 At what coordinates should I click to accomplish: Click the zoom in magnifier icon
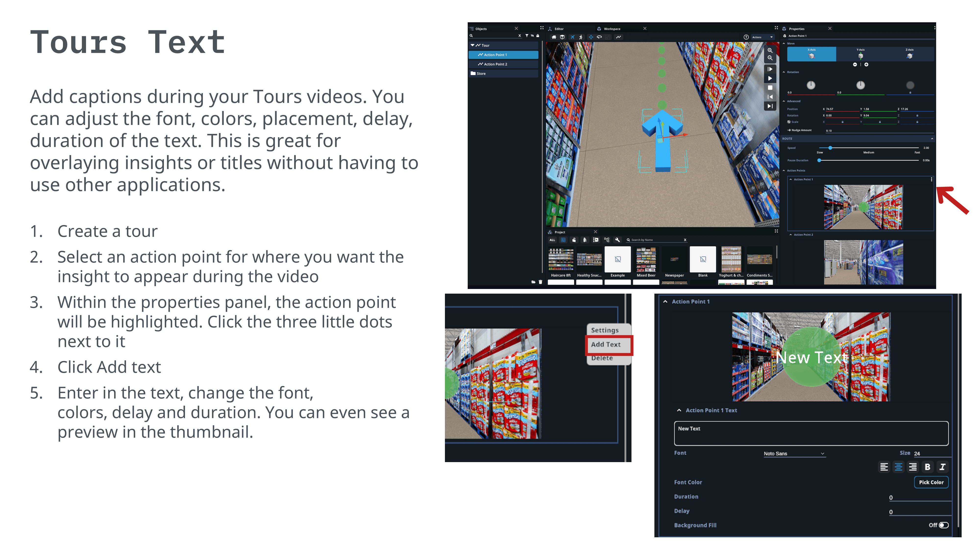(x=770, y=50)
